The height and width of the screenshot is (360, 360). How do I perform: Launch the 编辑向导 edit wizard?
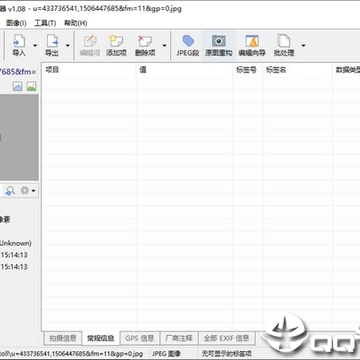(252, 45)
